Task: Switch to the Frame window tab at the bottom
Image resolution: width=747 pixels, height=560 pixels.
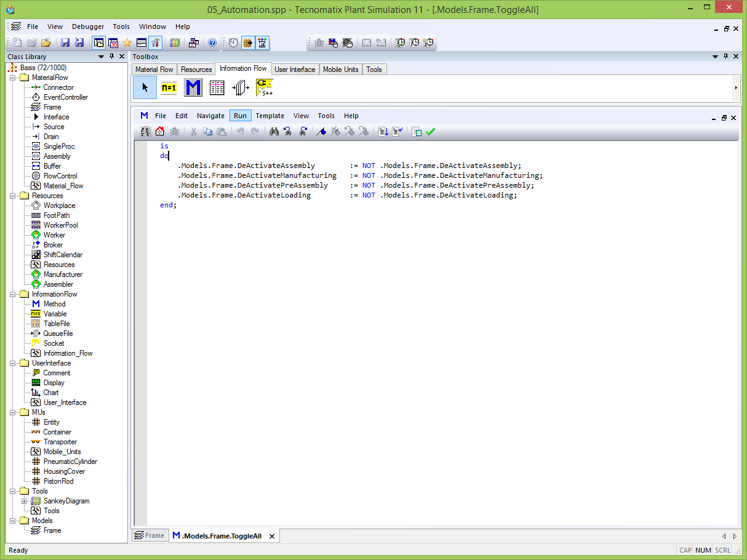Action: [150, 535]
